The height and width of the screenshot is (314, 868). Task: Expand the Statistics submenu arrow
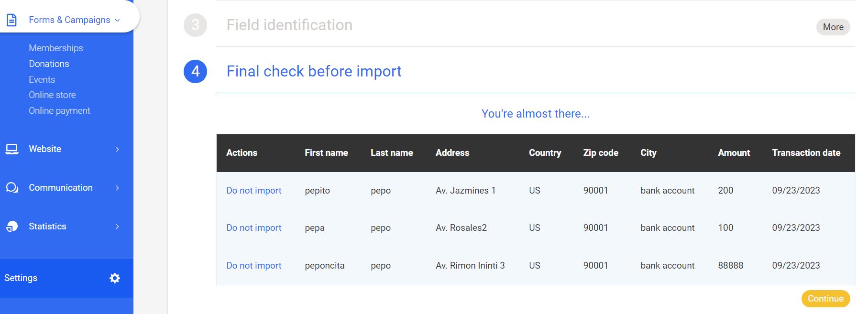pos(118,227)
